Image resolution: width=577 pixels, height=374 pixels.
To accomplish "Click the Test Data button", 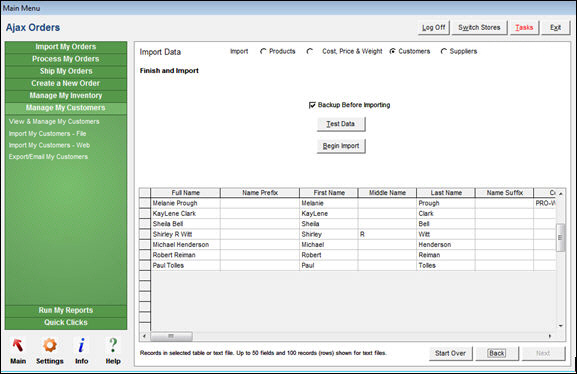I will (341, 124).
